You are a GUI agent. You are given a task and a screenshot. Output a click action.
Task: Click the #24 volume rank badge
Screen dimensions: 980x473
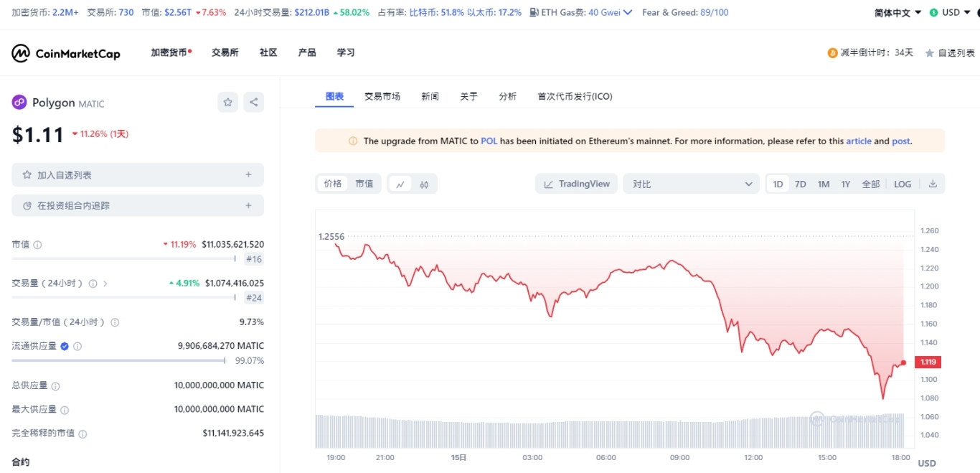tap(254, 298)
